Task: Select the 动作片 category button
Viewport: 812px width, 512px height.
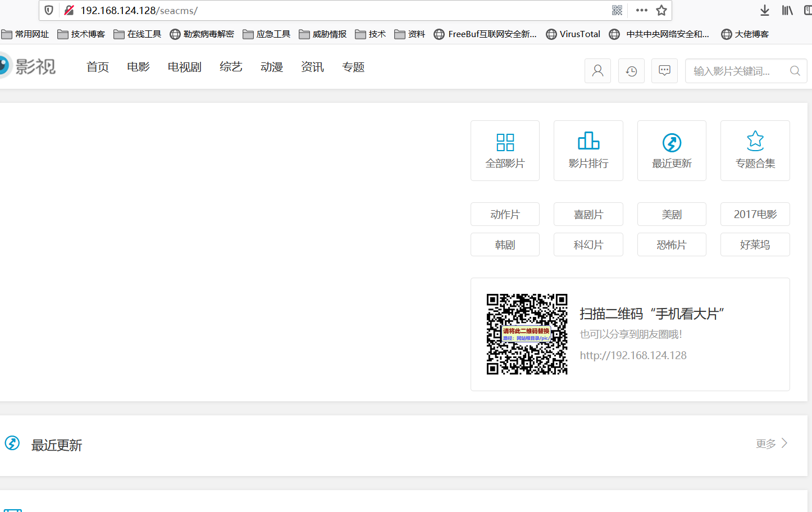Action: click(505, 214)
